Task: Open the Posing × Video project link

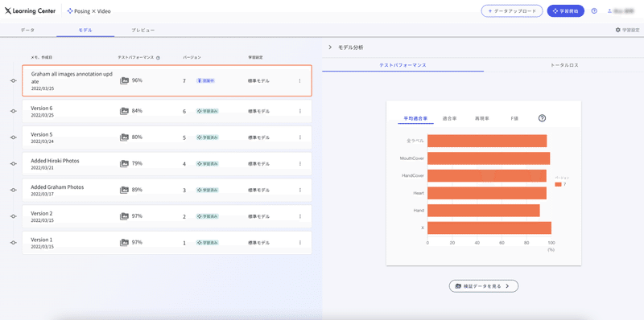Action: (x=89, y=11)
